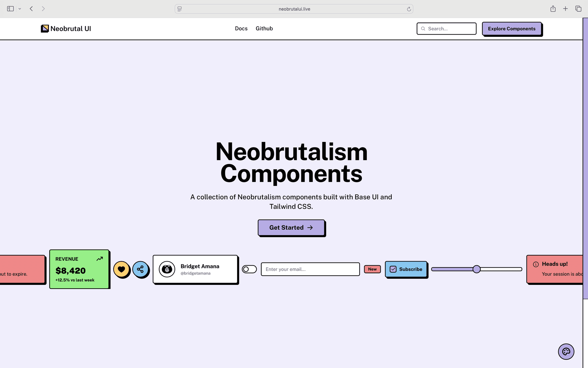Image resolution: width=588 pixels, height=368 pixels.
Task: Open a new tab with plus icon
Action: point(565,9)
